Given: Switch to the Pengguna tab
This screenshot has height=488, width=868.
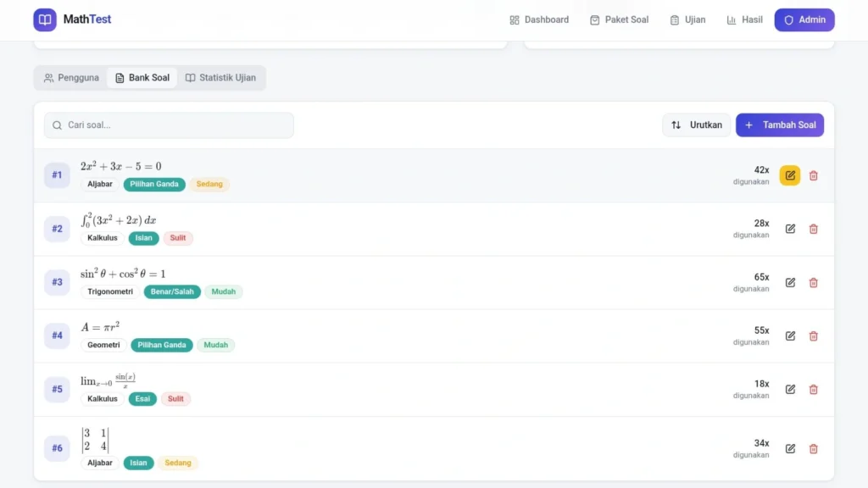Looking at the screenshot, I should (x=71, y=77).
